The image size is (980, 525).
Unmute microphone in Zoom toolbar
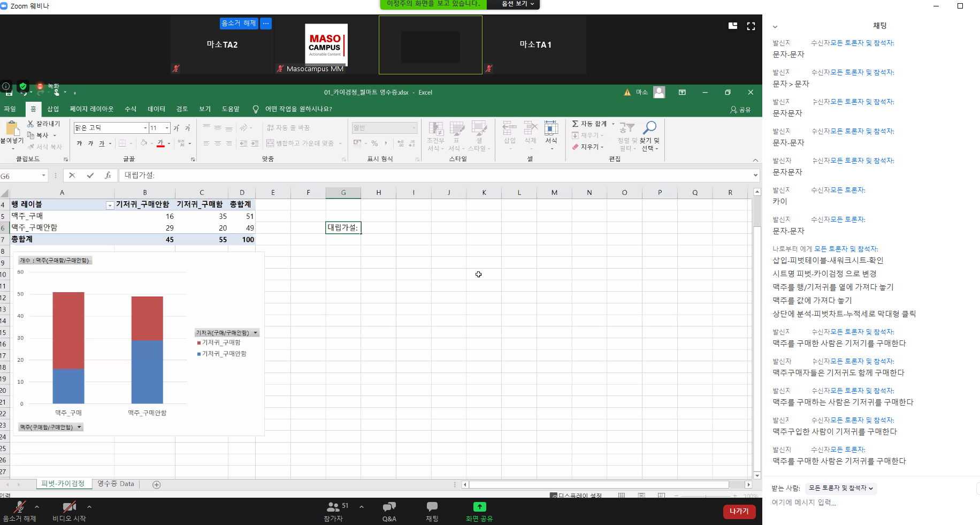click(x=20, y=507)
